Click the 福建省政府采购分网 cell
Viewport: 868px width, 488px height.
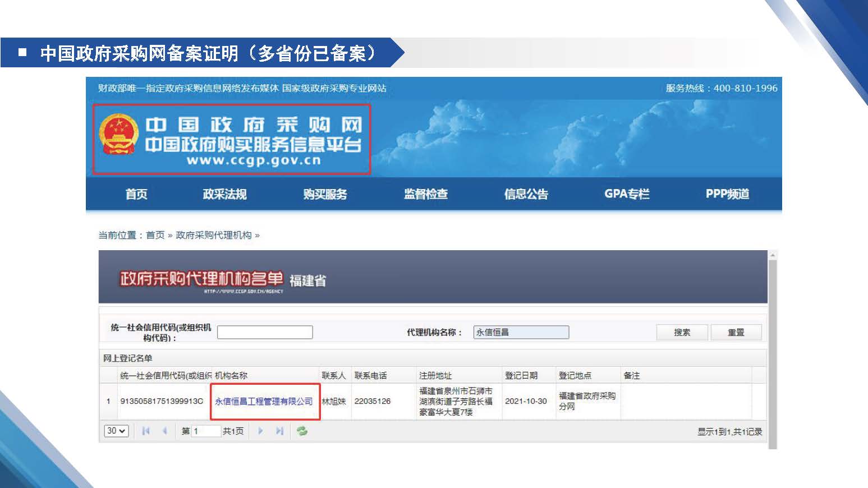[x=587, y=401]
